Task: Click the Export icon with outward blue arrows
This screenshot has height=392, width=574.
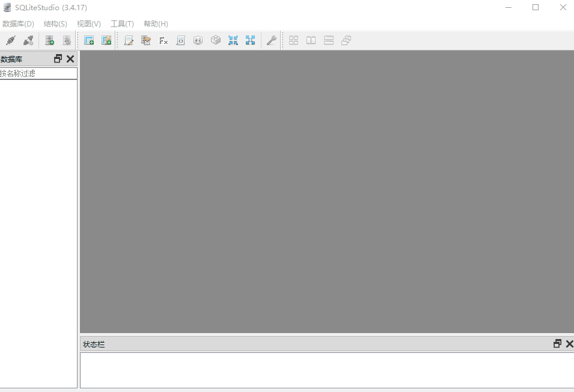Action: (250, 40)
